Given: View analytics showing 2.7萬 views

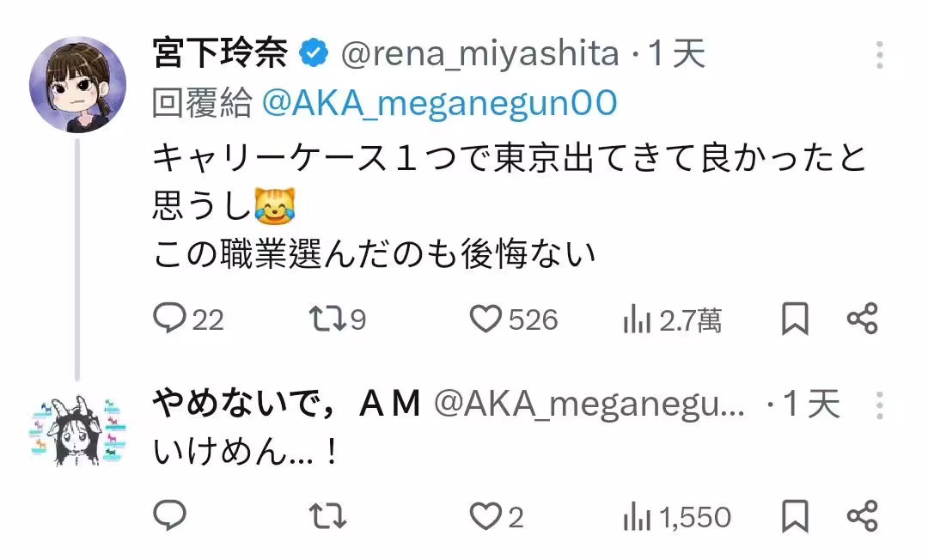Looking at the screenshot, I should (x=637, y=320).
